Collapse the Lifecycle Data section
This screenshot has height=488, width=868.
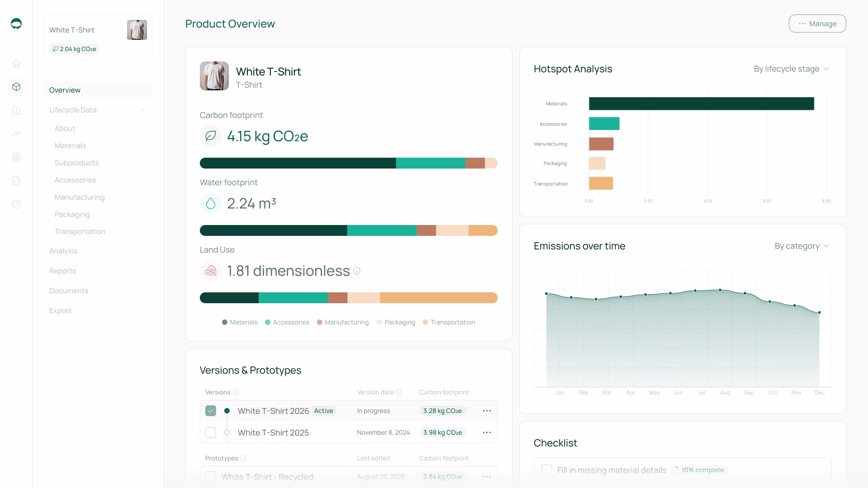(142, 110)
